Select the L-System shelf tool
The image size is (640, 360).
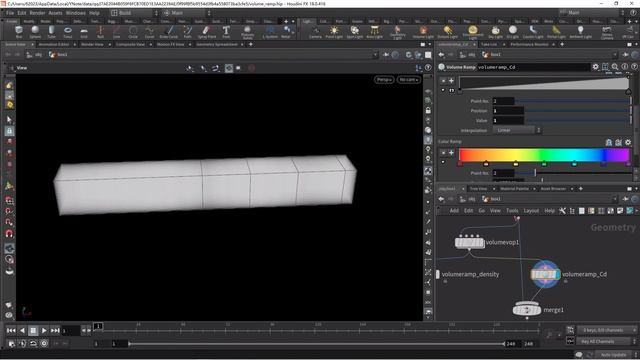coord(270,31)
